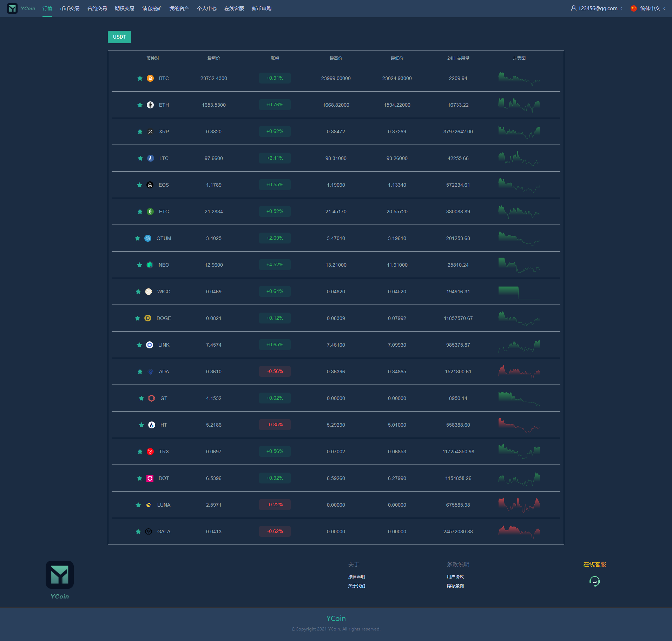Open the 关于我们 footer link

pyautogui.click(x=356, y=586)
